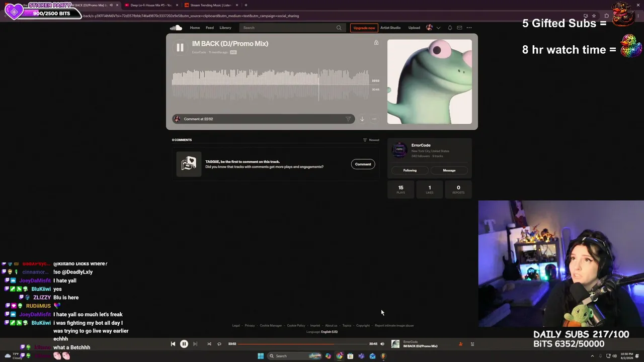This screenshot has width=644, height=362.
Task: Open the ErrorCode artist avatar
Action: [x=399, y=149]
